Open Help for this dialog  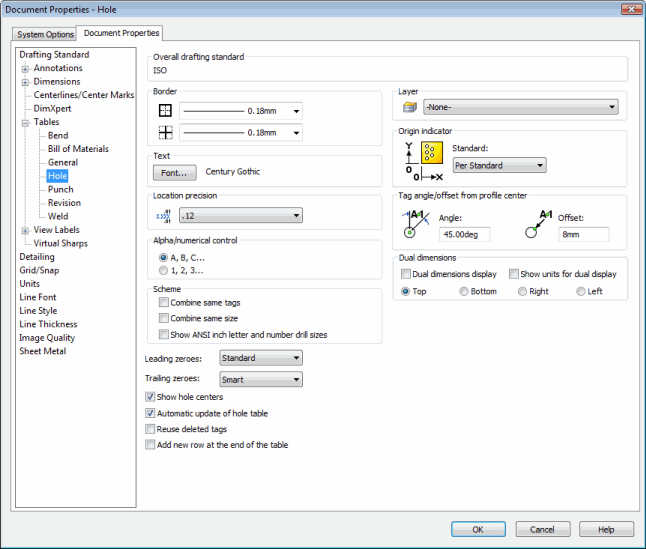coord(606,529)
